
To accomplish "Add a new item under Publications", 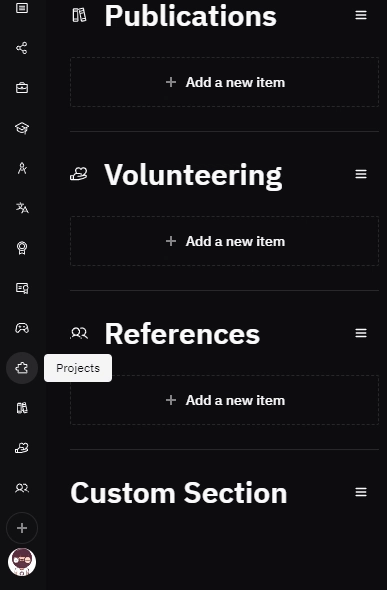I will tap(225, 82).
